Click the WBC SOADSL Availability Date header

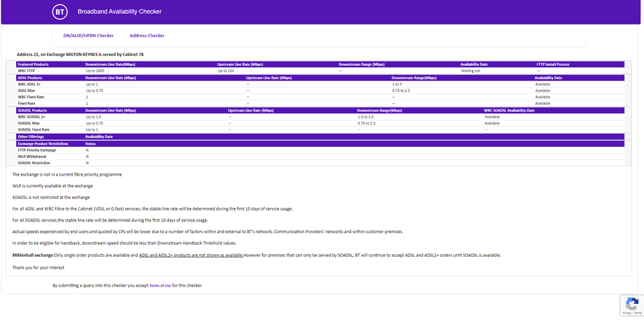click(x=509, y=111)
